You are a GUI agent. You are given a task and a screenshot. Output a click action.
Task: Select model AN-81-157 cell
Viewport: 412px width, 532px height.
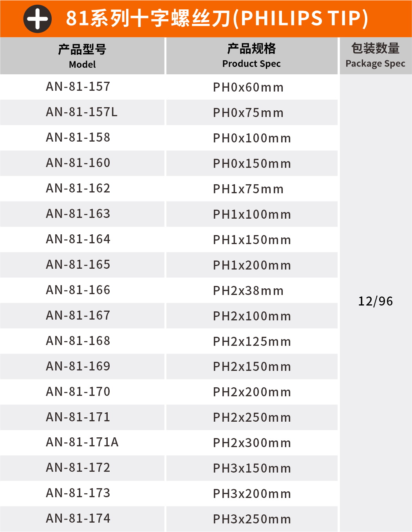[x=78, y=86]
